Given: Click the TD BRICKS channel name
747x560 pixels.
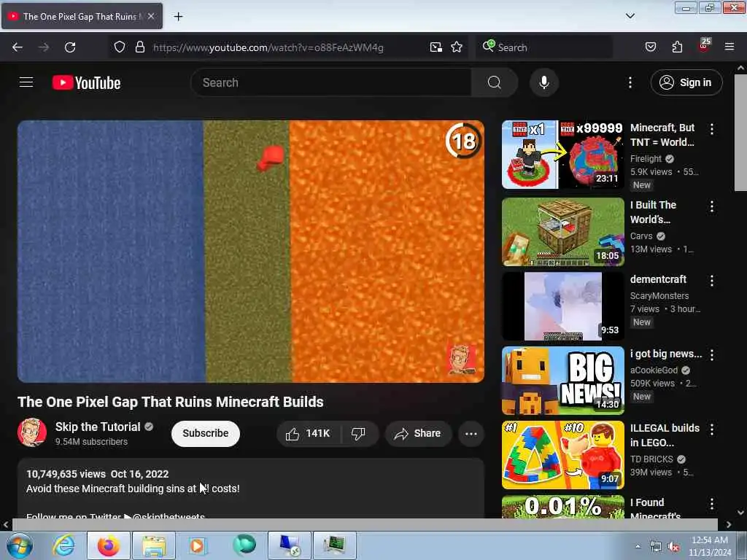Looking at the screenshot, I should tap(651, 459).
